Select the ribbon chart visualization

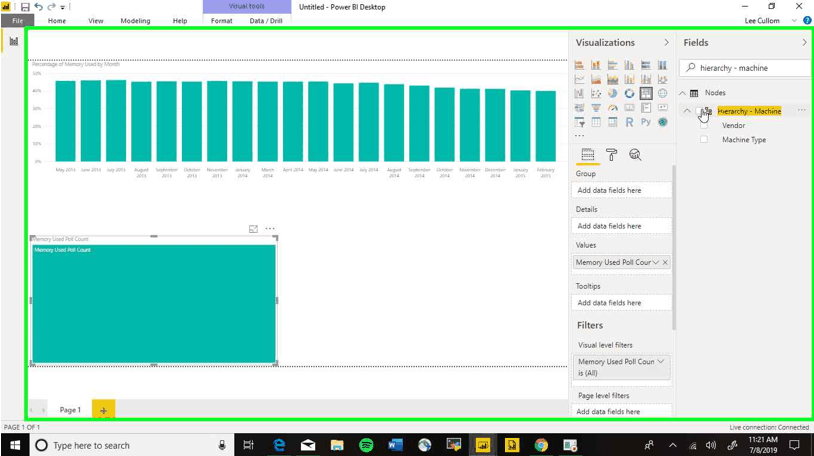(x=662, y=79)
